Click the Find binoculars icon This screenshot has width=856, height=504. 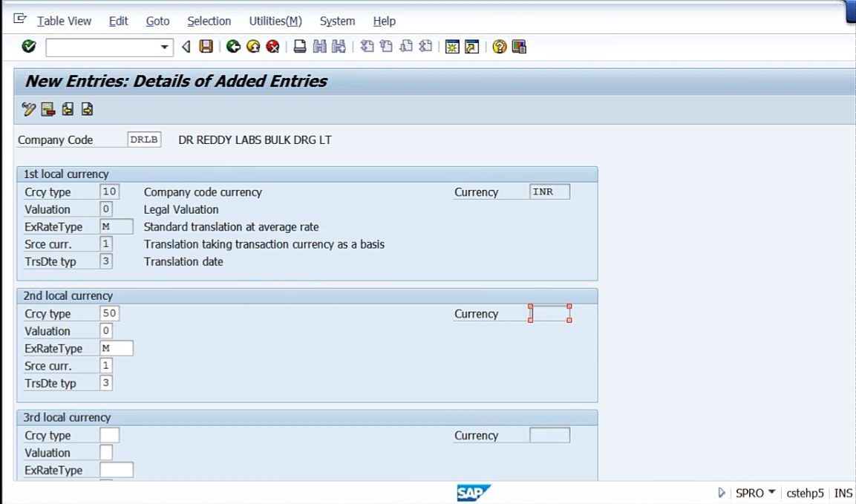click(x=319, y=47)
